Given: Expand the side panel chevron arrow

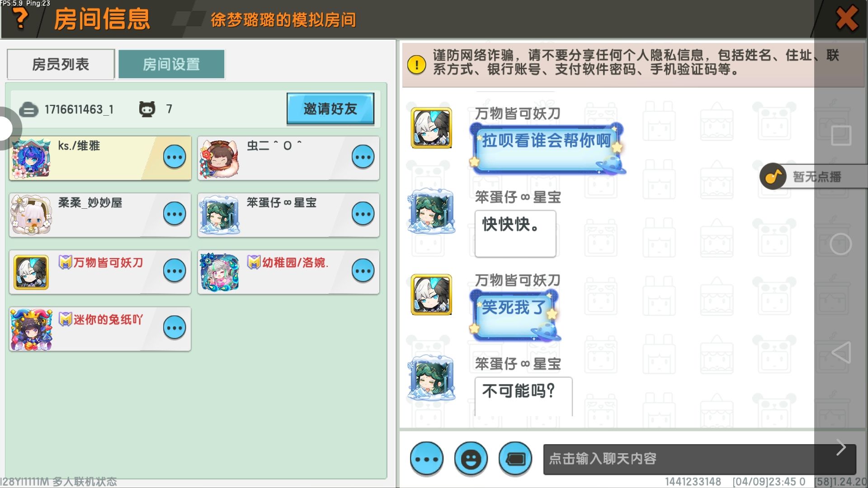Looking at the screenshot, I should pos(841,447).
